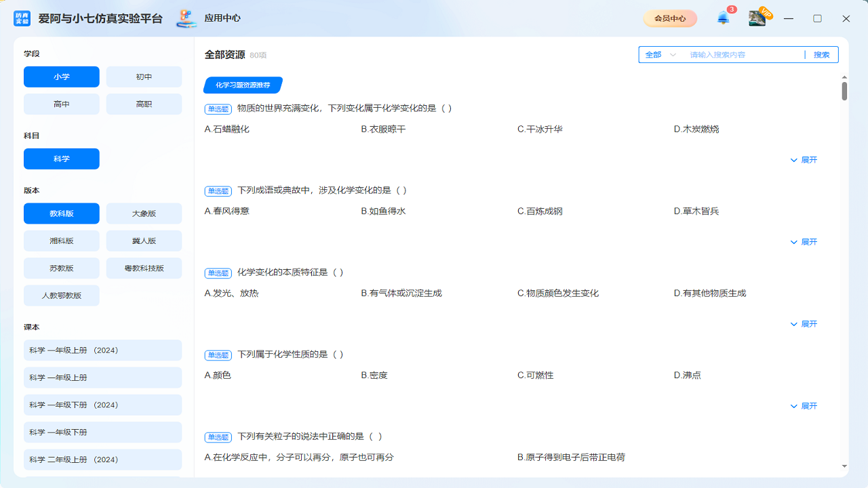Select the 科学 subject tab

point(61,159)
